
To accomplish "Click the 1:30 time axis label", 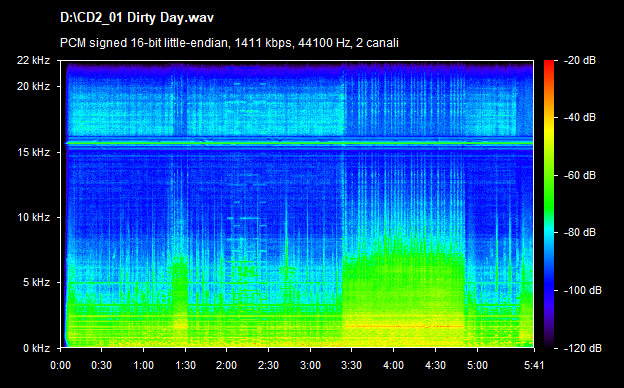I will coord(185,365).
